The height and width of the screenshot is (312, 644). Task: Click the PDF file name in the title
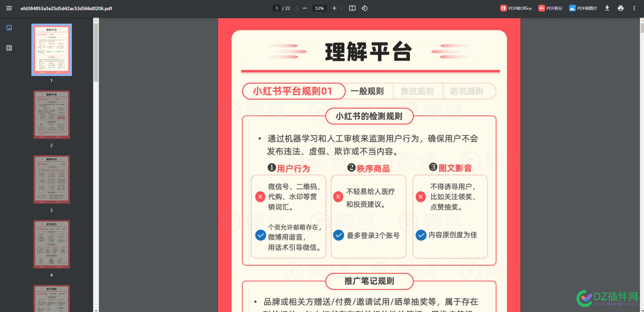pyautogui.click(x=66, y=8)
